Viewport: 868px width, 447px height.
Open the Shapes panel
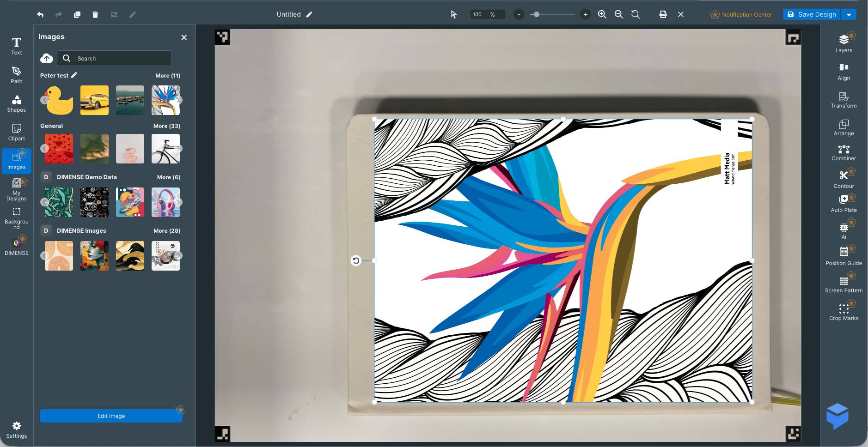(x=17, y=103)
